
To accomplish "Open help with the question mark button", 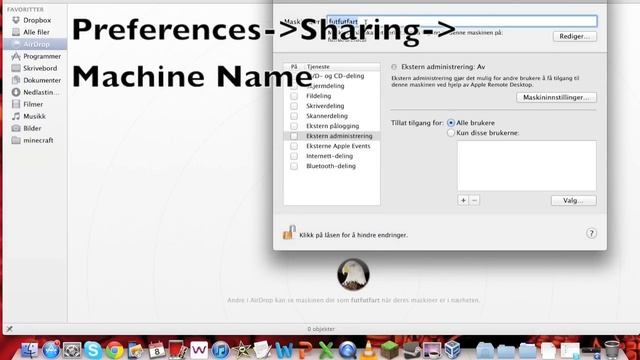I will pos(591,233).
